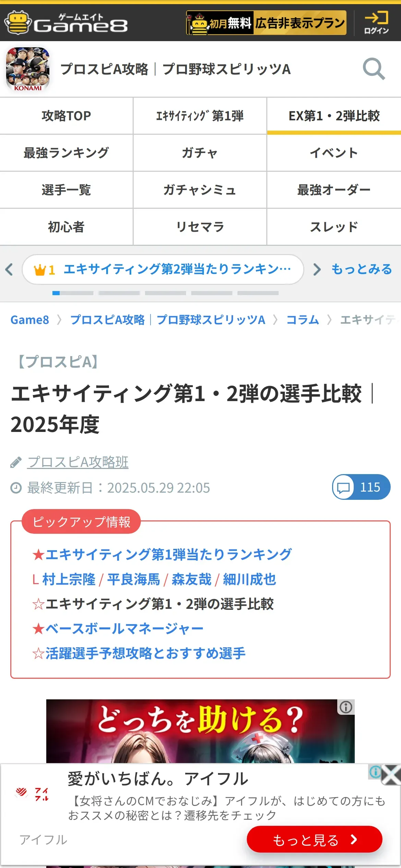Select the 最強ランキング menu item
This screenshot has height=868, width=401.
click(x=66, y=153)
